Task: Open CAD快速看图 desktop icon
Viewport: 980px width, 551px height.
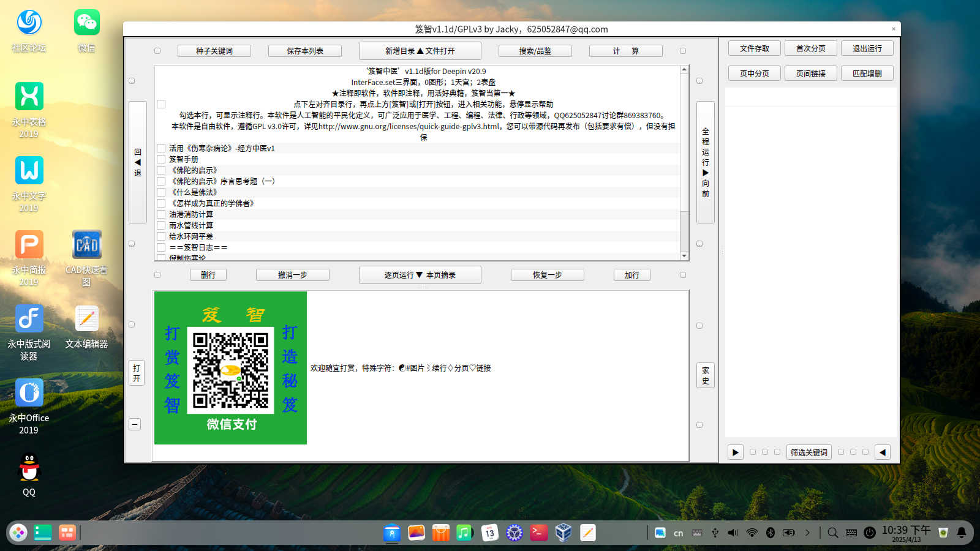Action: (x=86, y=244)
